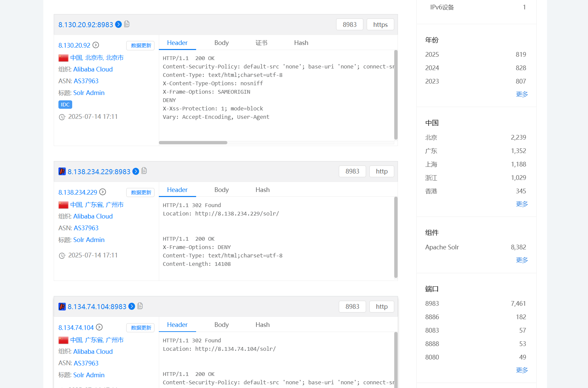Click Alibaba Cloud org in first card
The height and width of the screenshot is (388, 588).
[93, 69]
